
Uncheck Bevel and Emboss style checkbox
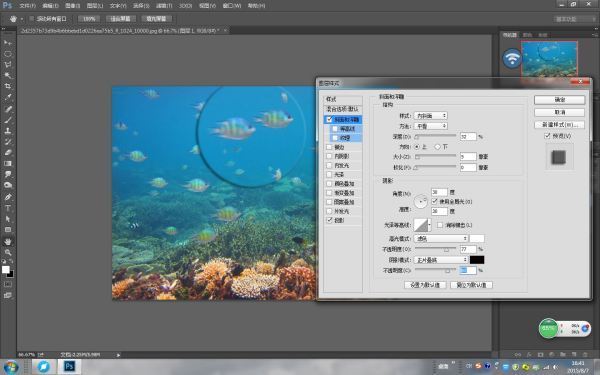click(329, 119)
